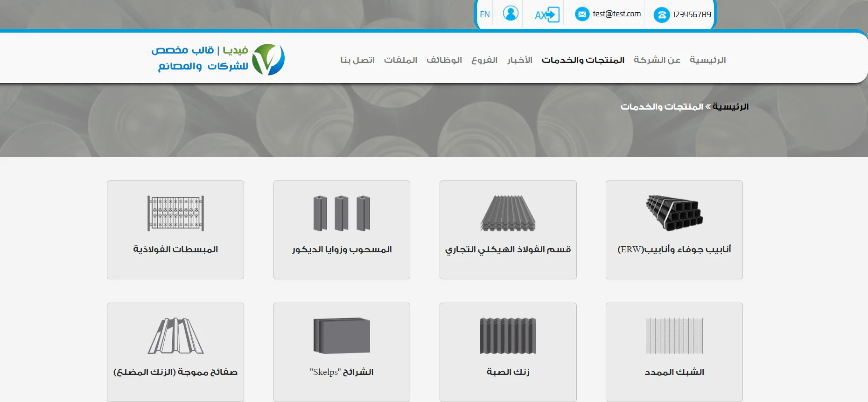Screen dimensions: 868x402
Task: Click the expanded metal mesh icon
Action: tap(674, 336)
